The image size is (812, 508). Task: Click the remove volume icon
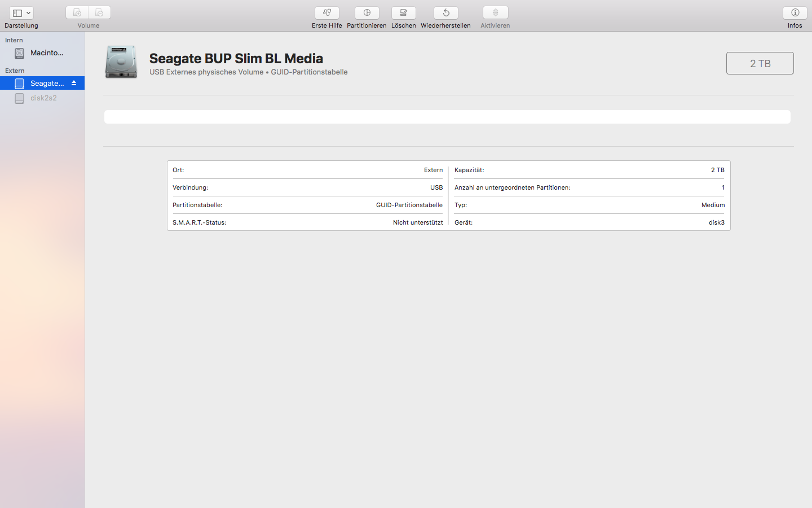(100, 12)
